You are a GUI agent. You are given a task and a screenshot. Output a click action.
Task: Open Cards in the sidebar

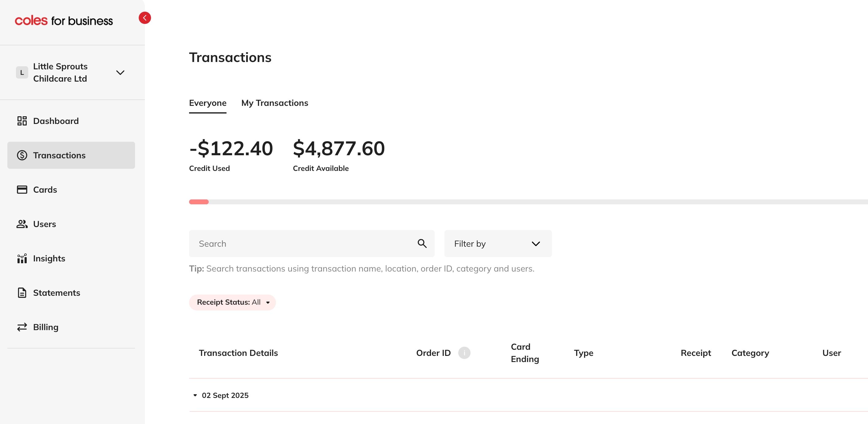[x=71, y=190]
